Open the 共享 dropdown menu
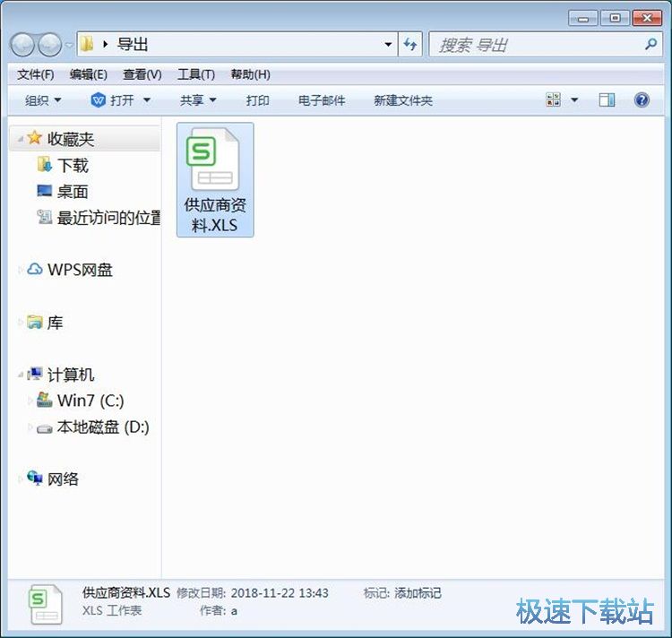672x638 pixels. click(198, 100)
